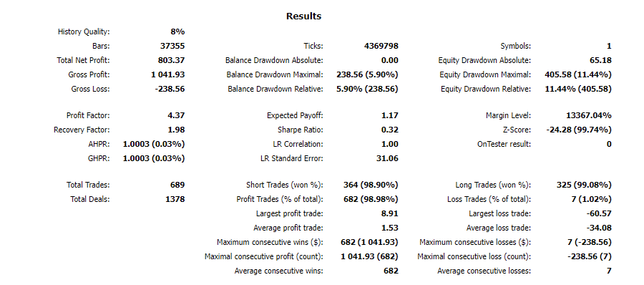Click the Results heading

tap(303, 16)
